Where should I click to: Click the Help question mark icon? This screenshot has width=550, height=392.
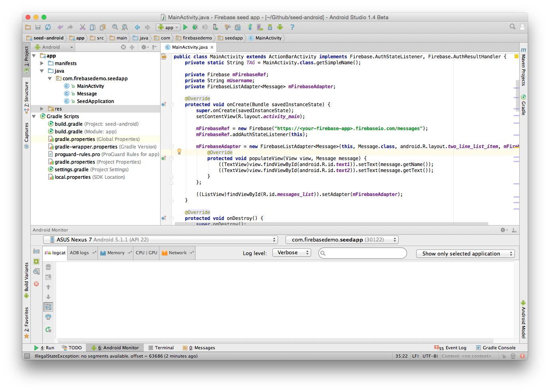pos(292,27)
